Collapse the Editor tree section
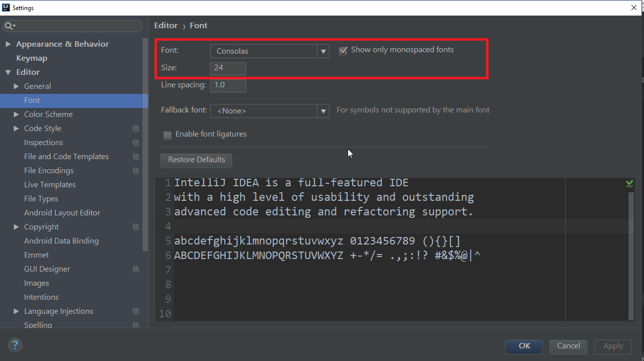644x361 pixels. (x=8, y=72)
